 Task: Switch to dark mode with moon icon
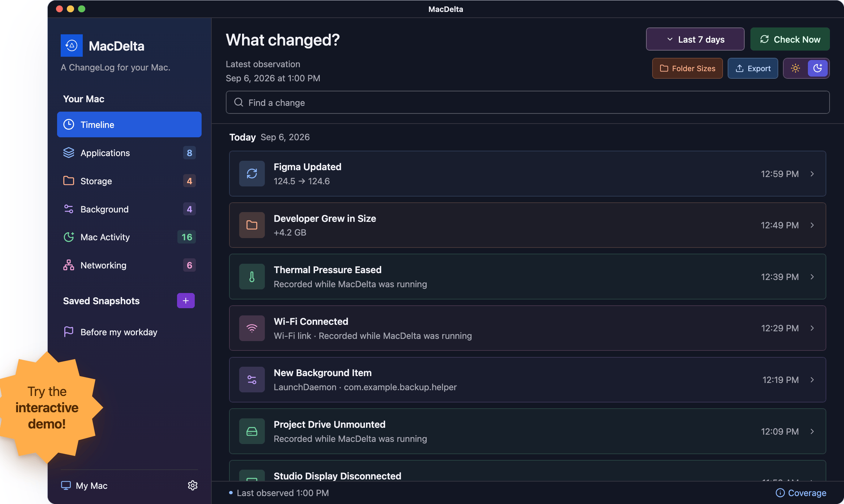coord(818,68)
